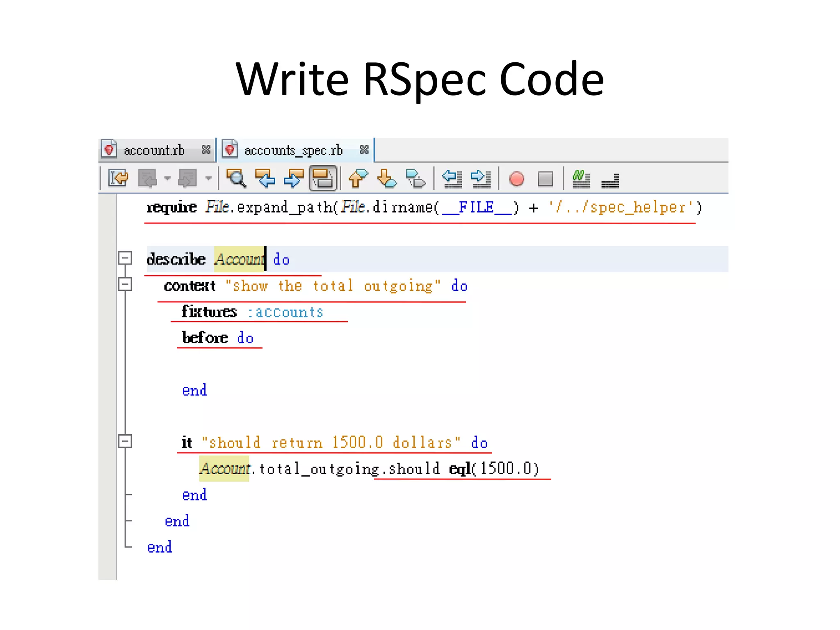Click the Uncomment lines icon
The image size is (840, 630).
610,180
